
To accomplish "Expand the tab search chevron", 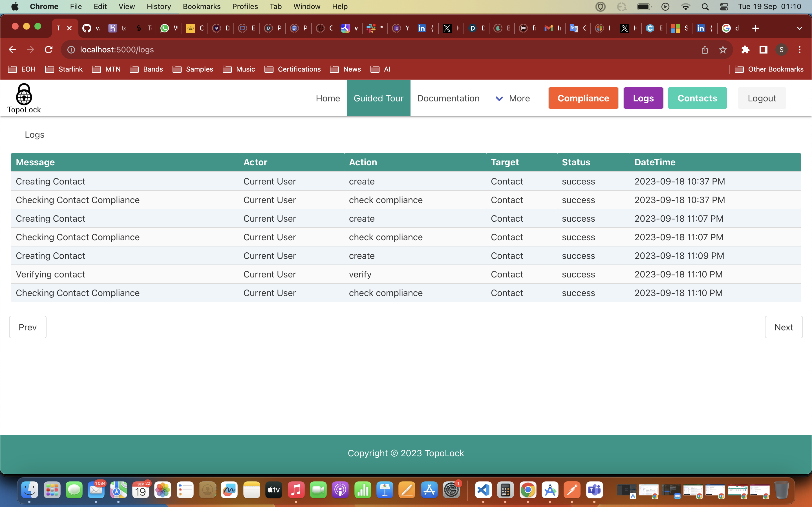I will coord(799,28).
